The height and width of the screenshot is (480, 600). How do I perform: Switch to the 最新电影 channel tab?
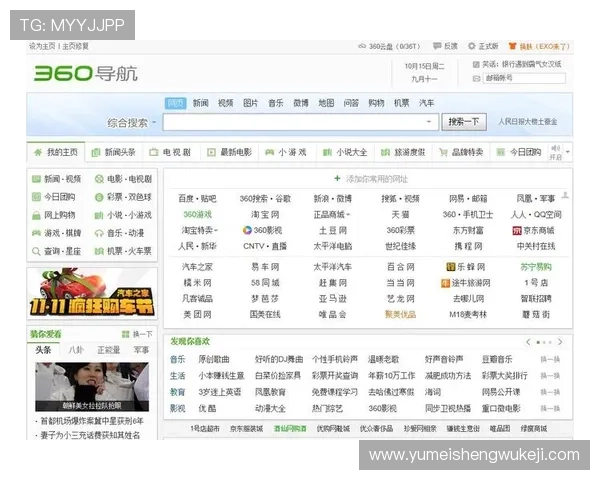230,152
